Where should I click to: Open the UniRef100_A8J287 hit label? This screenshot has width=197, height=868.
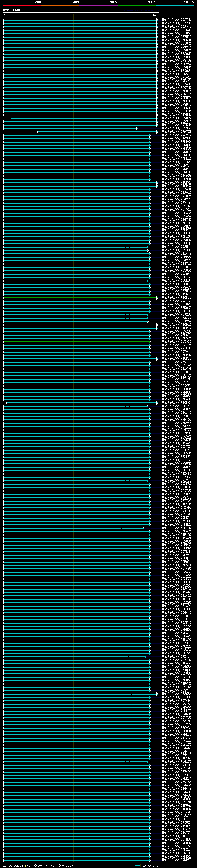click(176, 315)
